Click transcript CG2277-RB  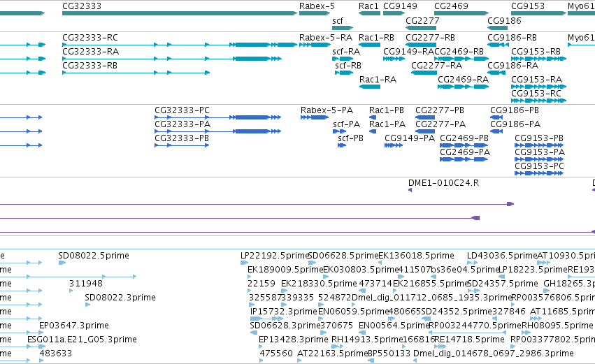click(x=430, y=38)
